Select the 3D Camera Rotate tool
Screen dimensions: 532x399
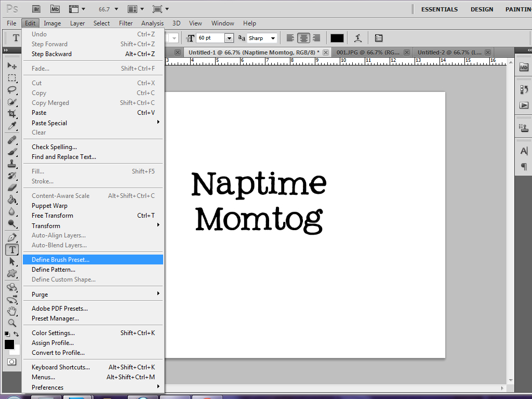tap(12, 300)
